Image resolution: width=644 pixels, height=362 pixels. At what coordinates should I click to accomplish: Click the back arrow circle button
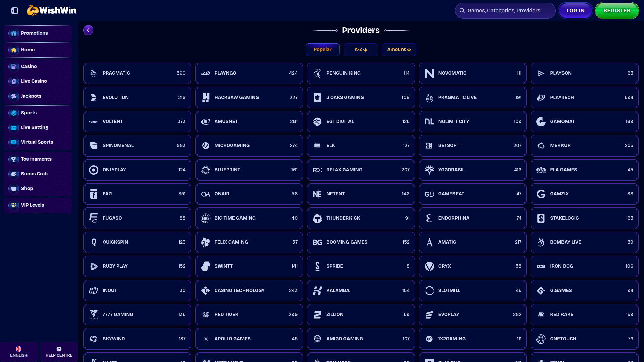pyautogui.click(x=88, y=30)
